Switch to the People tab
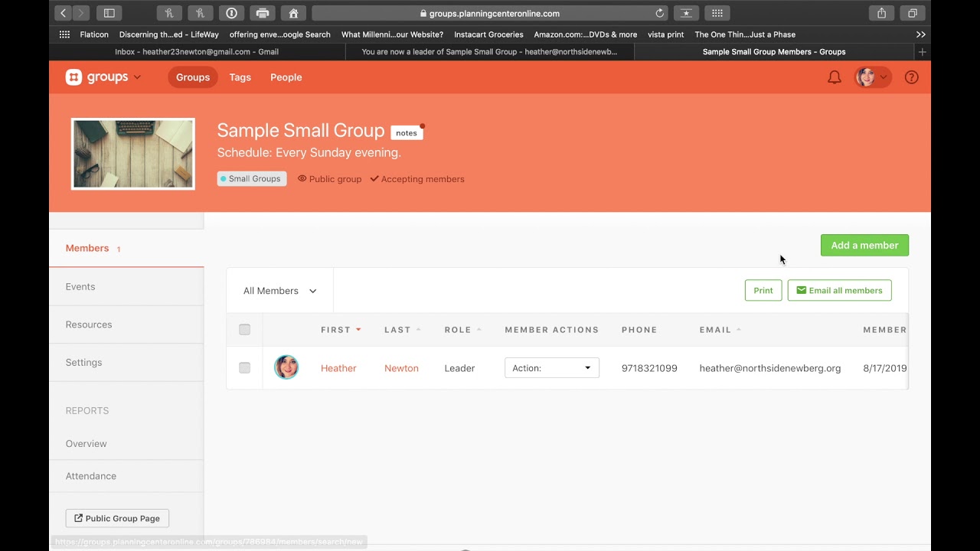Viewport: 980px width, 551px height. coord(286,77)
